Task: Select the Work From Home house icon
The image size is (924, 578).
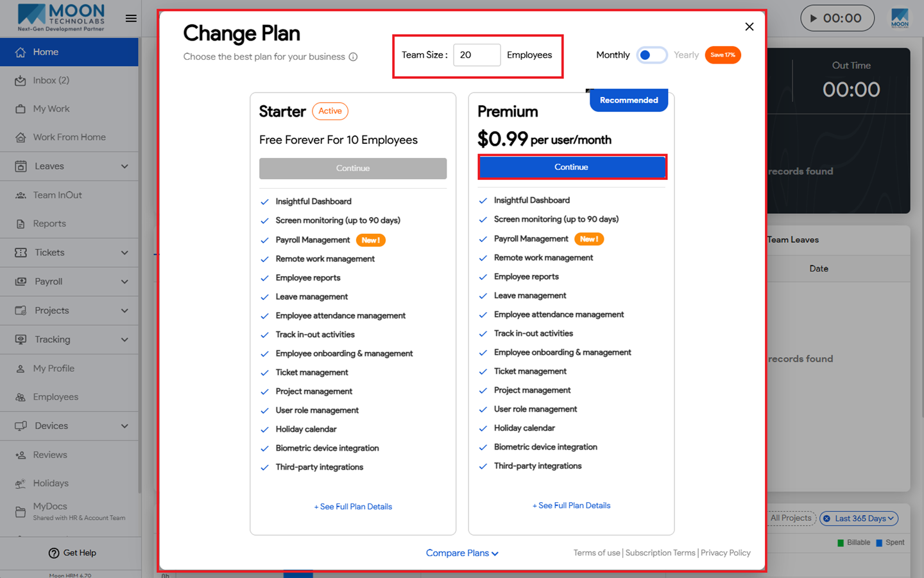Action: 21,137
